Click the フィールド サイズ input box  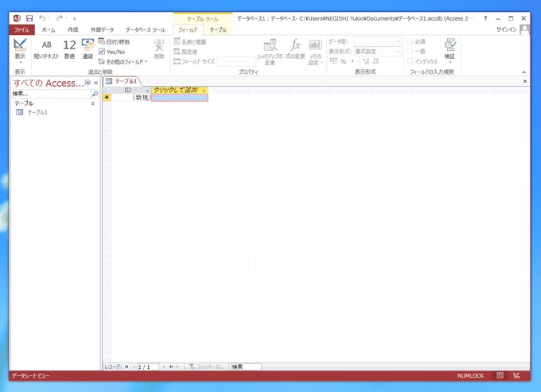tap(236, 62)
